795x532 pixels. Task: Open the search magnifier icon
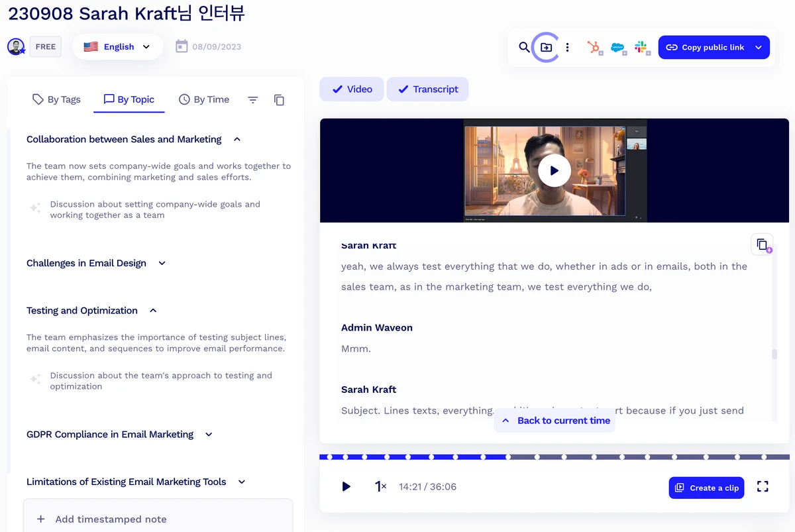(524, 47)
